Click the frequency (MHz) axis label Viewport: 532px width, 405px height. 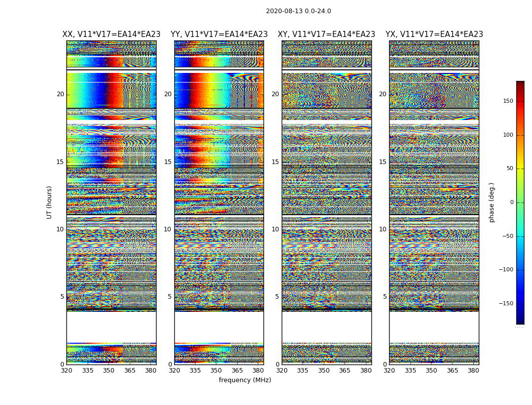pos(245,380)
